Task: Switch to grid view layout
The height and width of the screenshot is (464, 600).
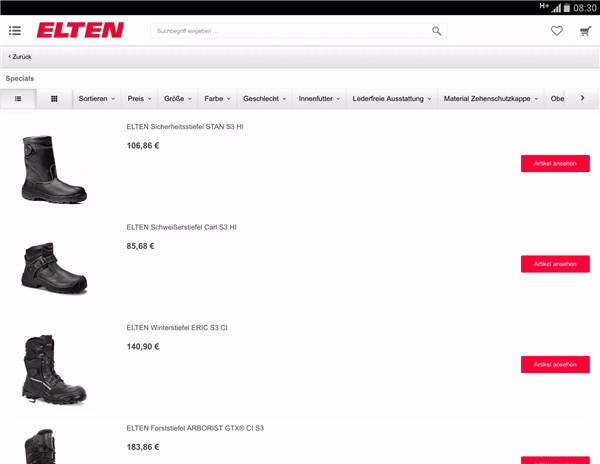Action: point(54,99)
